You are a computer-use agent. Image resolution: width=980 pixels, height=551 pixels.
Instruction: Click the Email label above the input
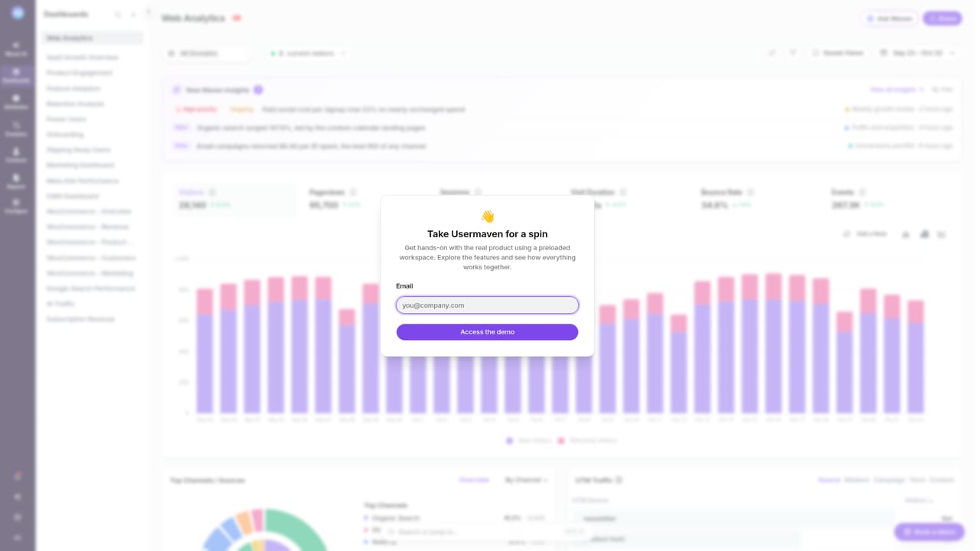click(x=404, y=286)
